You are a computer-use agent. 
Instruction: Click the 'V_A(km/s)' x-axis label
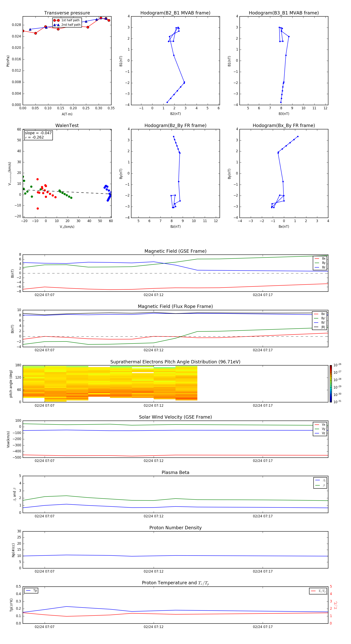[x=67, y=227]
